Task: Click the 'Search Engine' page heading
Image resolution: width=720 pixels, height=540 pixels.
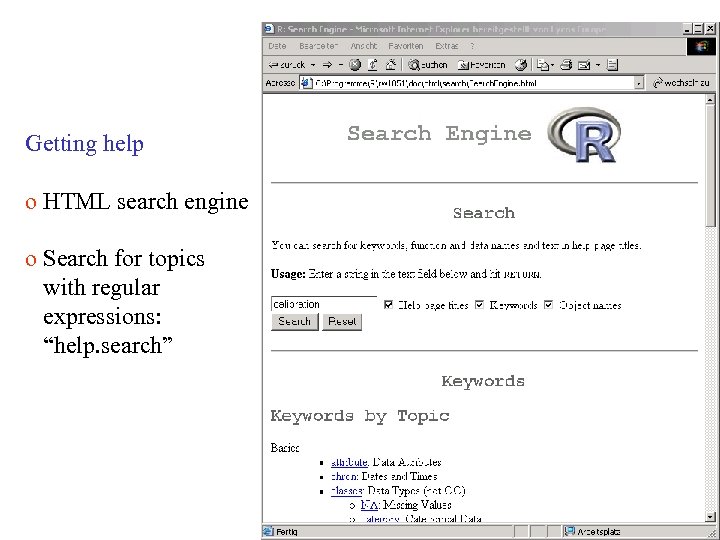Action: coord(439,134)
